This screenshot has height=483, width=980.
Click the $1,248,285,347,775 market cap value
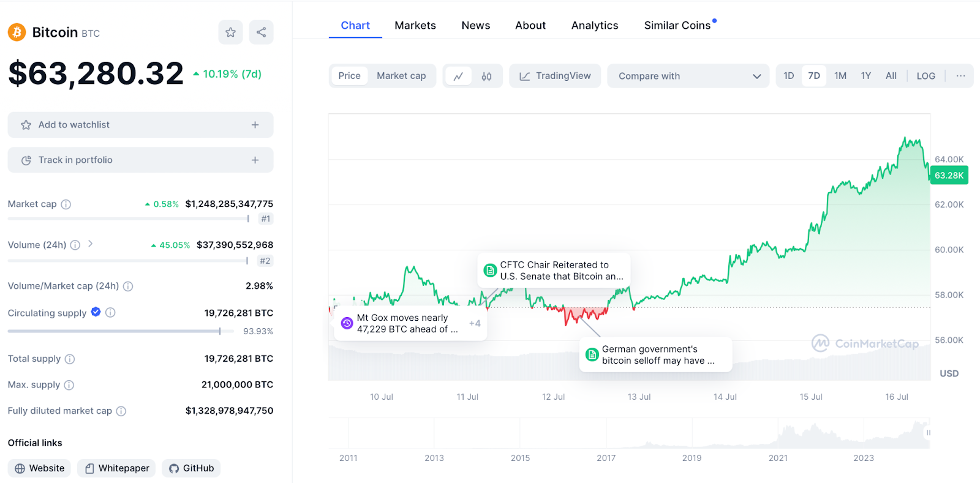click(229, 204)
